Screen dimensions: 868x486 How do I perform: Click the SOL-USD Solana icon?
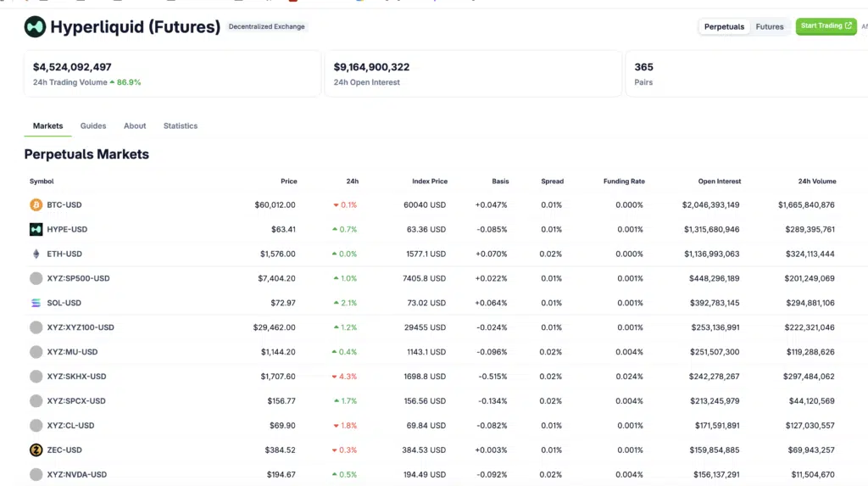[36, 303]
